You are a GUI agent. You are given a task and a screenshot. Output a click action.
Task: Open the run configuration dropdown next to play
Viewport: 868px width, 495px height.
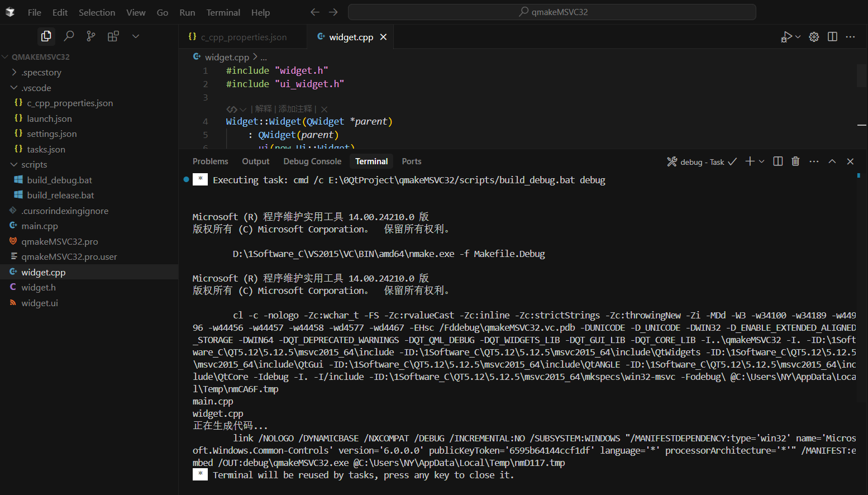pos(798,36)
